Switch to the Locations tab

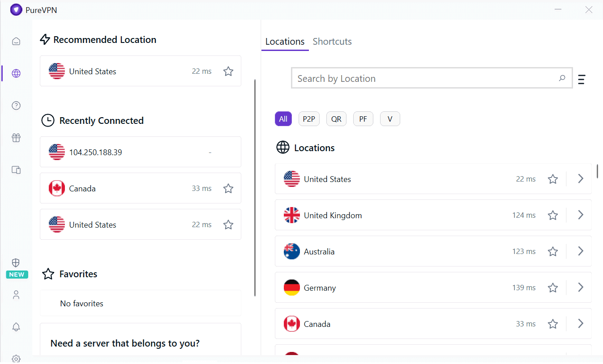(x=285, y=42)
